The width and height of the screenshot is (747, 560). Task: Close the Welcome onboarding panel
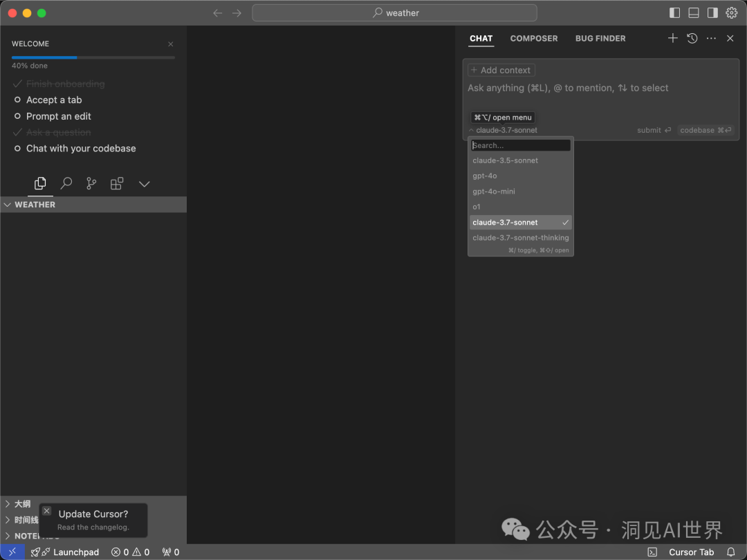[x=171, y=44]
